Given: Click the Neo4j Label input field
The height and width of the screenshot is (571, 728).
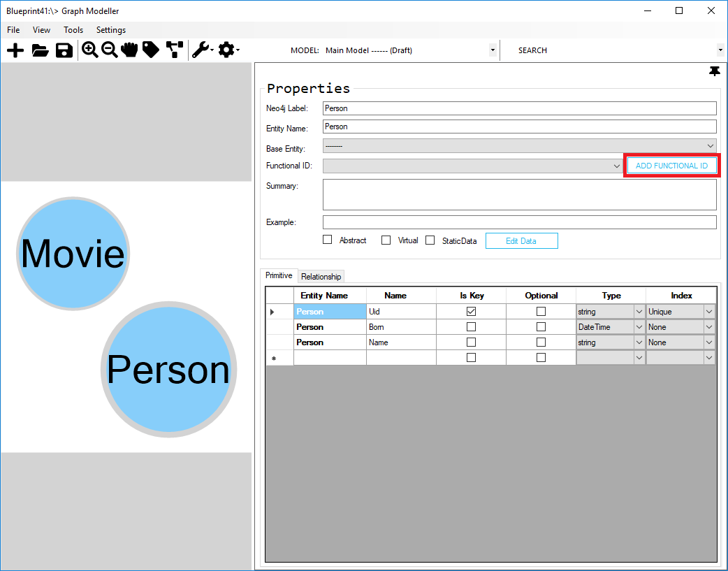Looking at the screenshot, I should (520, 108).
